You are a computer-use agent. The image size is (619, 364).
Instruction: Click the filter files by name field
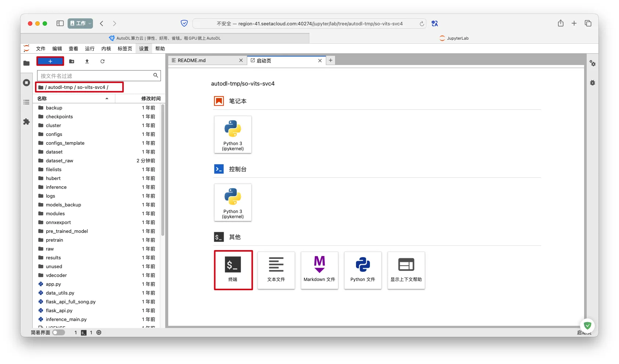(x=96, y=76)
